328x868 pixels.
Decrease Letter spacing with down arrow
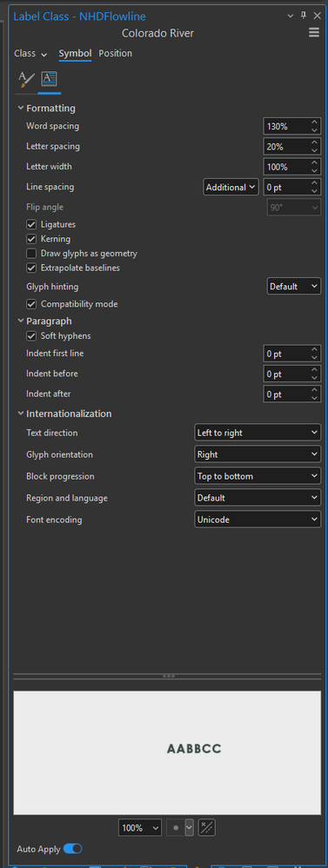pos(314,150)
